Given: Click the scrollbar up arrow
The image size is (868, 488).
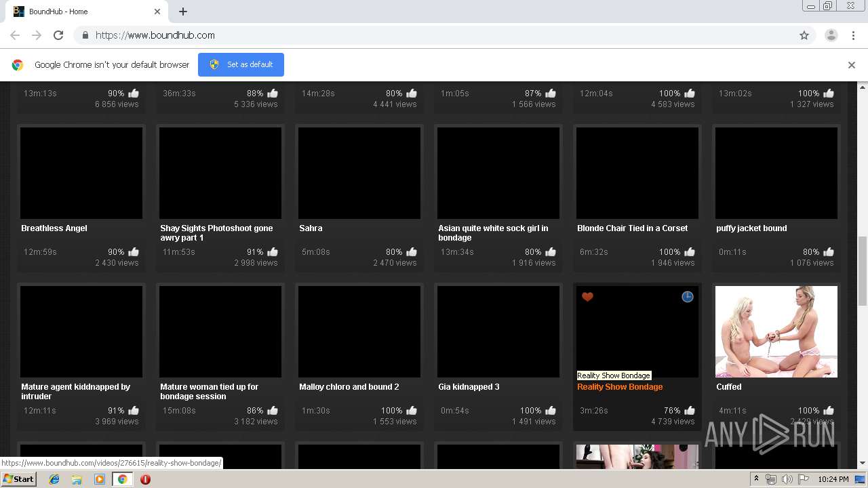Looking at the screenshot, I should tap(863, 87).
